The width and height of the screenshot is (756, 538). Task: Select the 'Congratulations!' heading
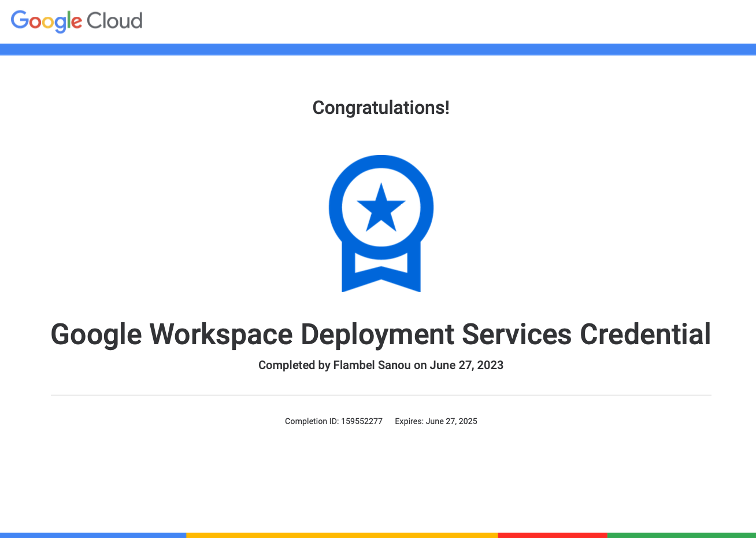[x=381, y=108]
